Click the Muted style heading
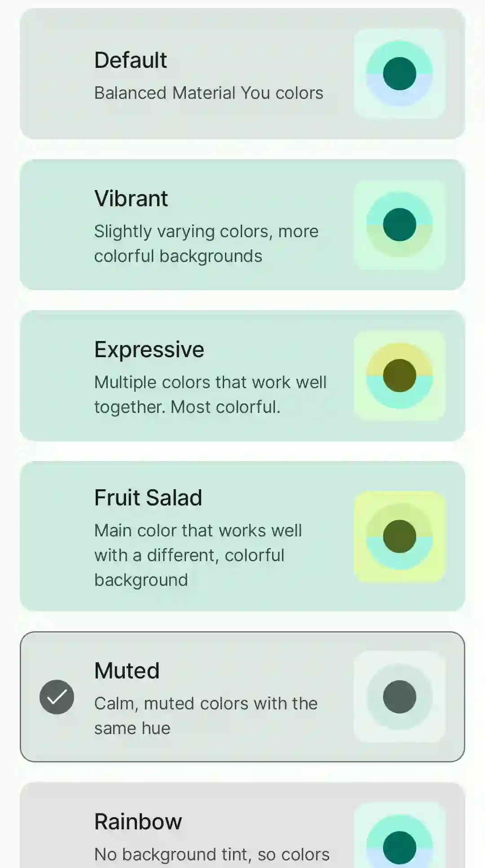 pyautogui.click(x=127, y=671)
